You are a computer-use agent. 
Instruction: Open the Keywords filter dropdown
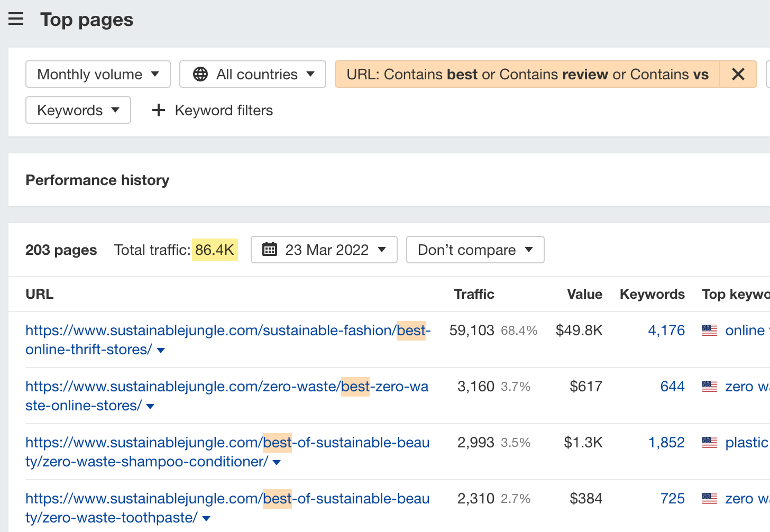click(x=78, y=110)
